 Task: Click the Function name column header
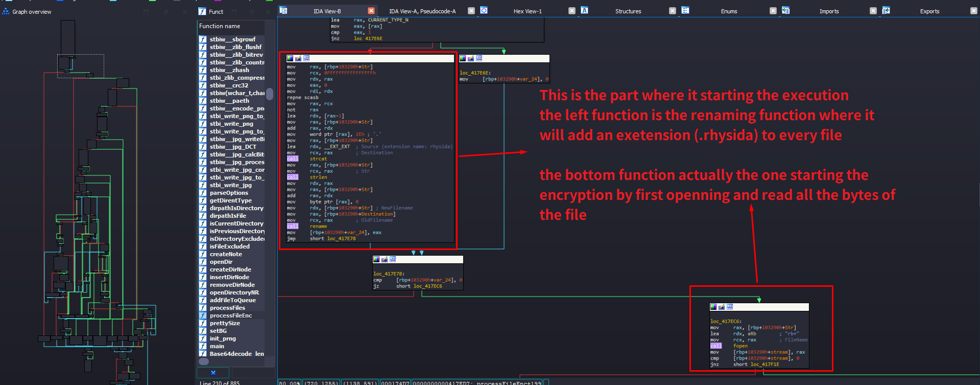231,26
